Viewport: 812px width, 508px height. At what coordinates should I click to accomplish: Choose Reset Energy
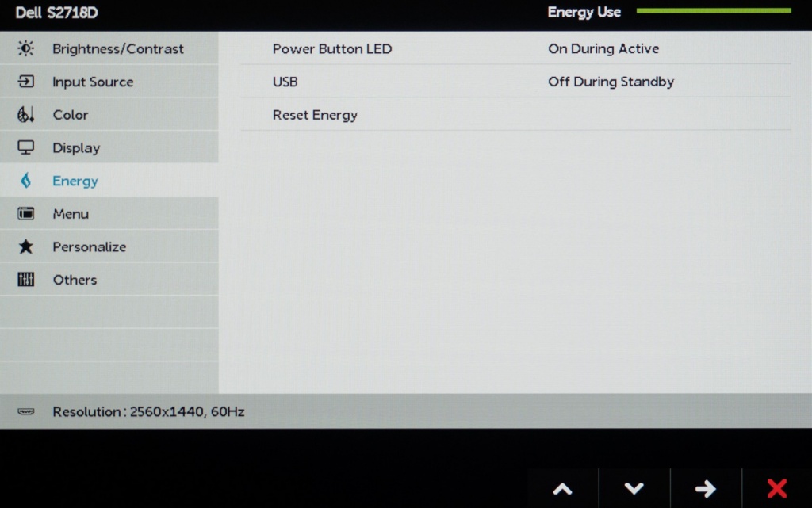point(315,115)
